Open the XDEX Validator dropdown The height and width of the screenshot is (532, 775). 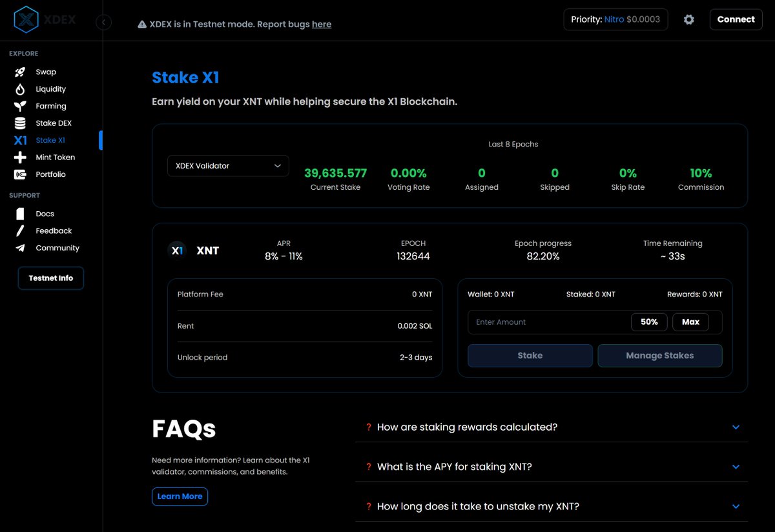228,166
